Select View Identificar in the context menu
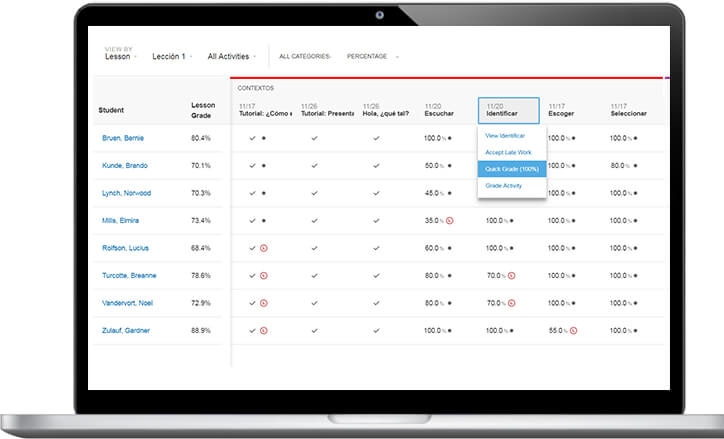The width and height of the screenshot is (724, 439). point(505,135)
